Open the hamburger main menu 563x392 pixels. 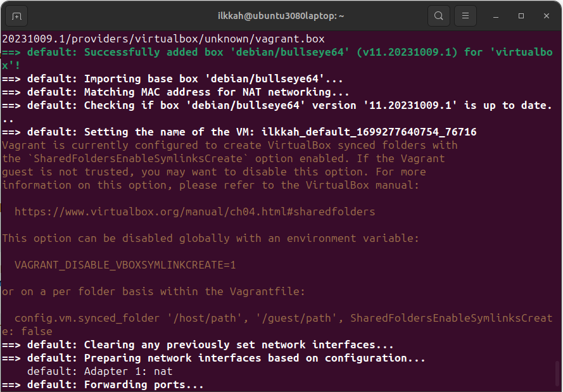pyautogui.click(x=465, y=15)
